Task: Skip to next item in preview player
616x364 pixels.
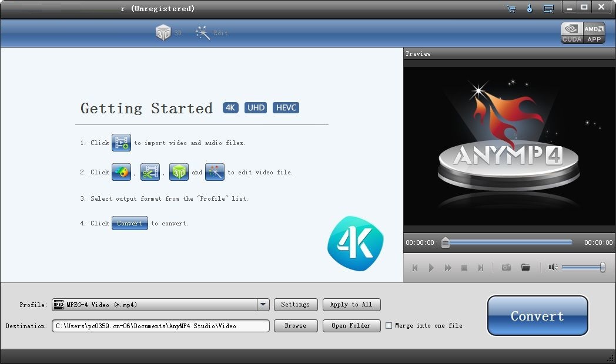Action: (x=480, y=268)
